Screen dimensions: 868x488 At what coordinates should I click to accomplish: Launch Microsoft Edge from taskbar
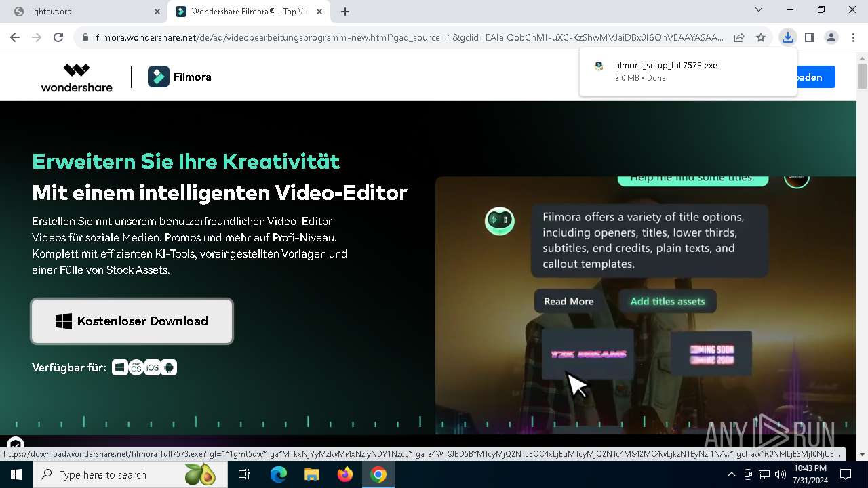[279, 474]
